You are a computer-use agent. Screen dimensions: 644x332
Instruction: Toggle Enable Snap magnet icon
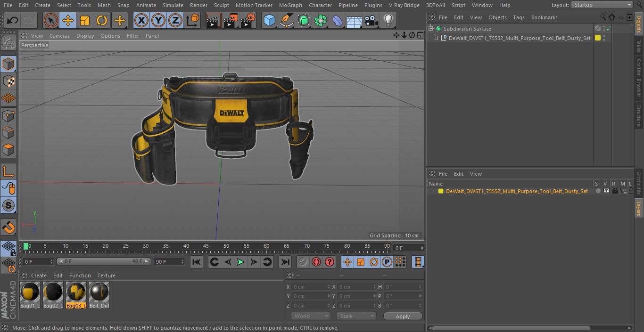click(x=8, y=227)
